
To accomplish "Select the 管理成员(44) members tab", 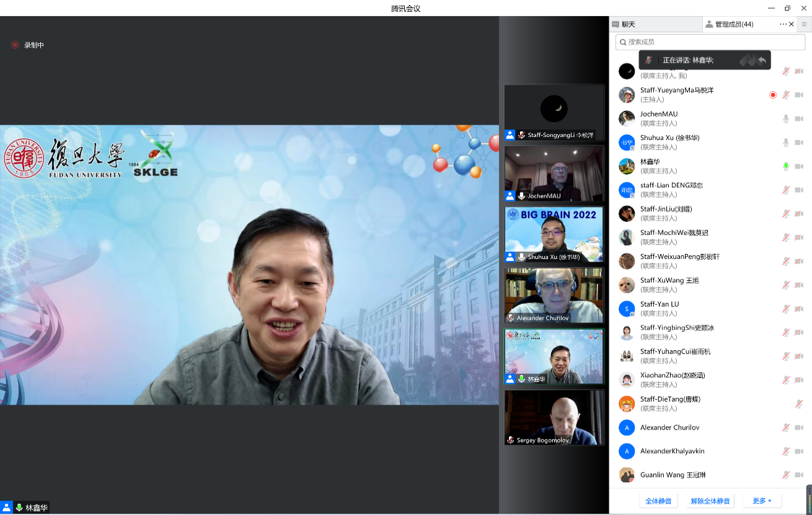I will tap(733, 24).
